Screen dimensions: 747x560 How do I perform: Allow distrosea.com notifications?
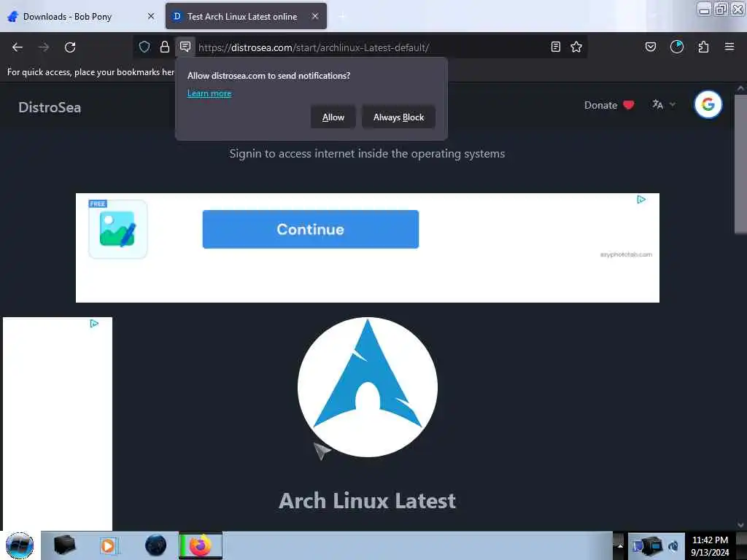(333, 117)
